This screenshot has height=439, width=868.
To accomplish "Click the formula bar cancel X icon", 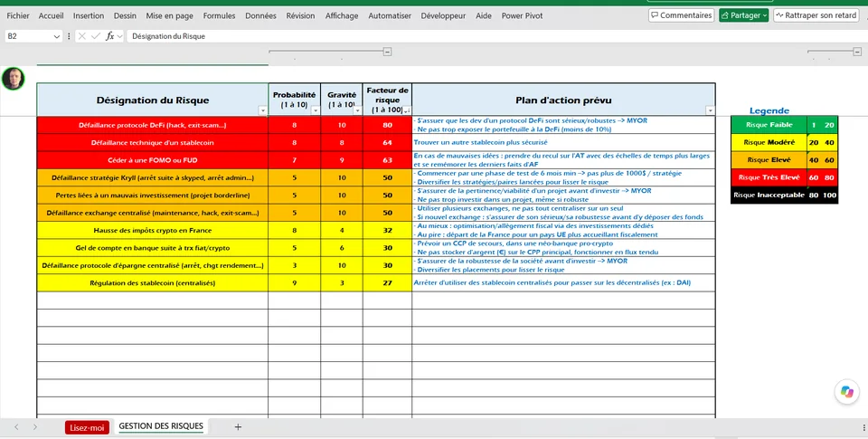I will tap(82, 36).
